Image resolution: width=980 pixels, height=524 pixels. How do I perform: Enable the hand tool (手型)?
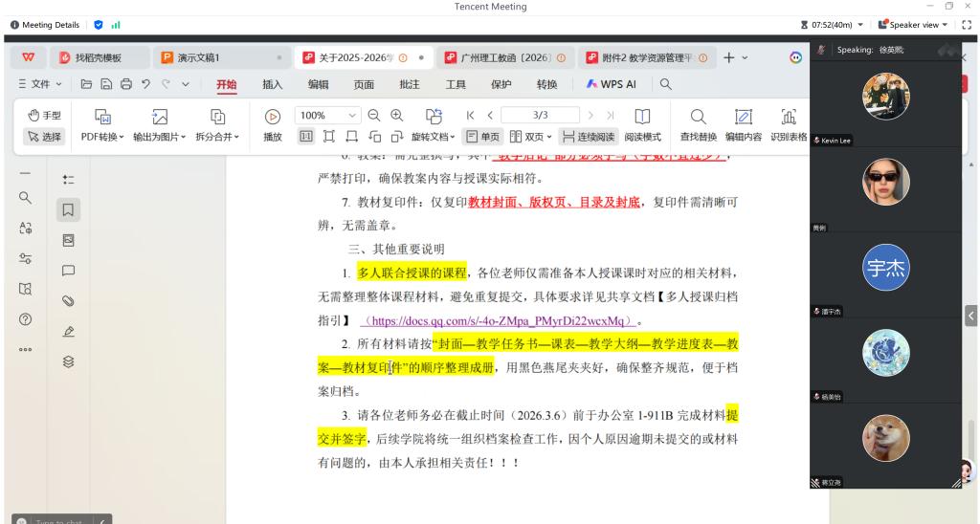coord(39,116)
